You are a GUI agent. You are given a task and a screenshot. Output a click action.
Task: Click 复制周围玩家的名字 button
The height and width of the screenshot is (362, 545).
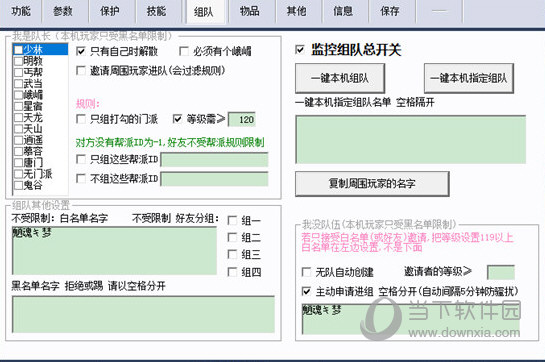pyautogui.click(x=372, y=184)
